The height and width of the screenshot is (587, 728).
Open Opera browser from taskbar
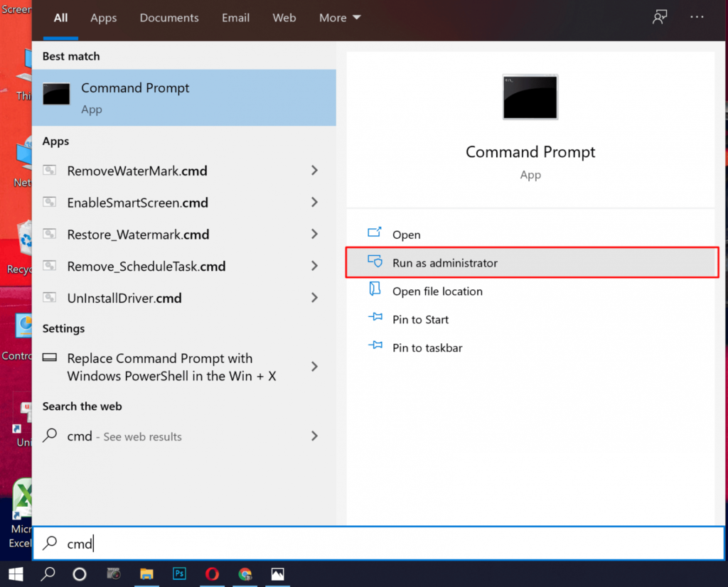pyautogui.click(x=212, y=574)
